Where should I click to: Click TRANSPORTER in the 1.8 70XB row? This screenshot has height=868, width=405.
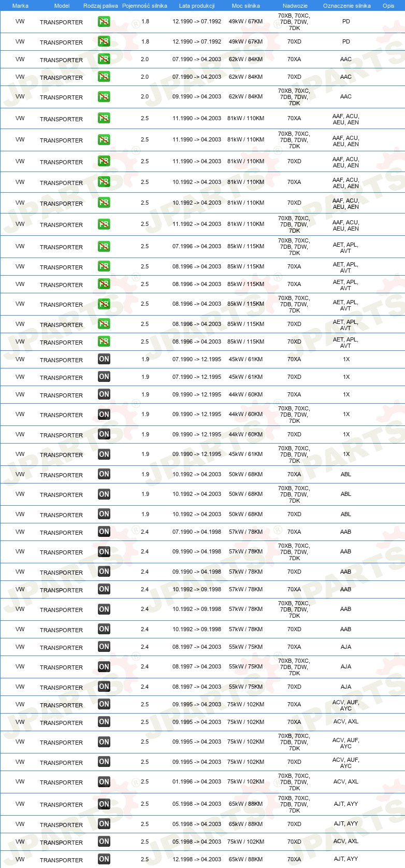point(61,22)
